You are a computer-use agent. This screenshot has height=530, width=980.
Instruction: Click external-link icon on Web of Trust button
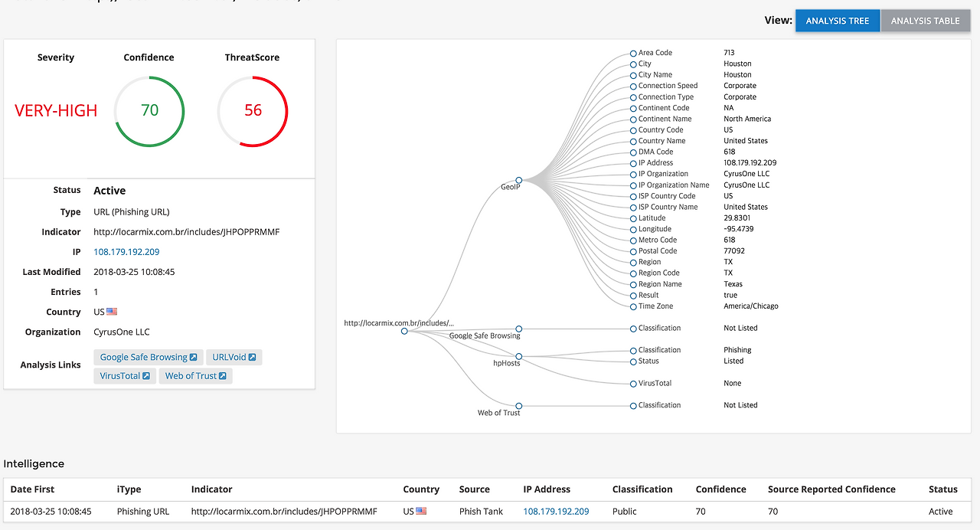(222, 376)
